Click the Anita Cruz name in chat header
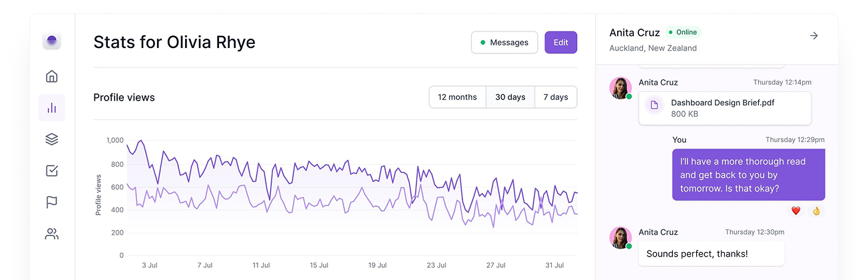 [x=634, y=33]
